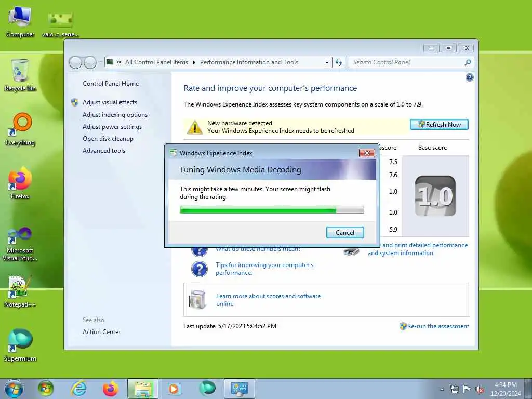The image size is (532, 399).
Task: Click Re-run the assessment link
Action: (438, 326)
